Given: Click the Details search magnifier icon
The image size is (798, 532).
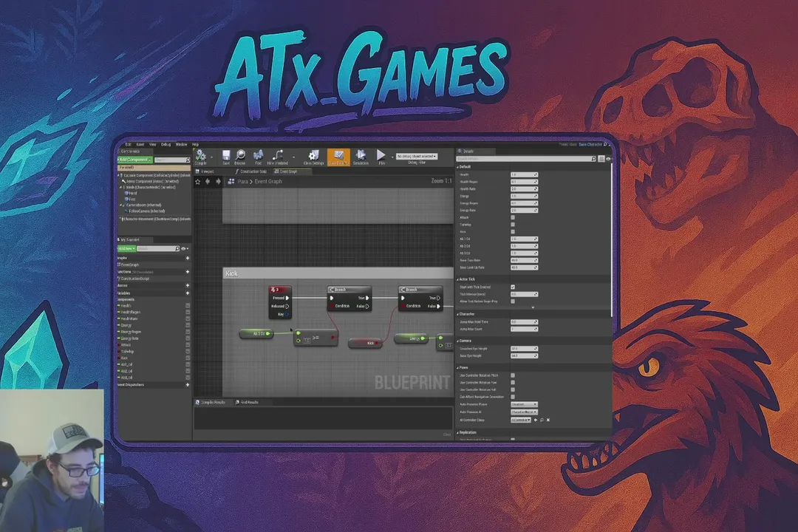Looking at the screenshot, I should [593, 159].
